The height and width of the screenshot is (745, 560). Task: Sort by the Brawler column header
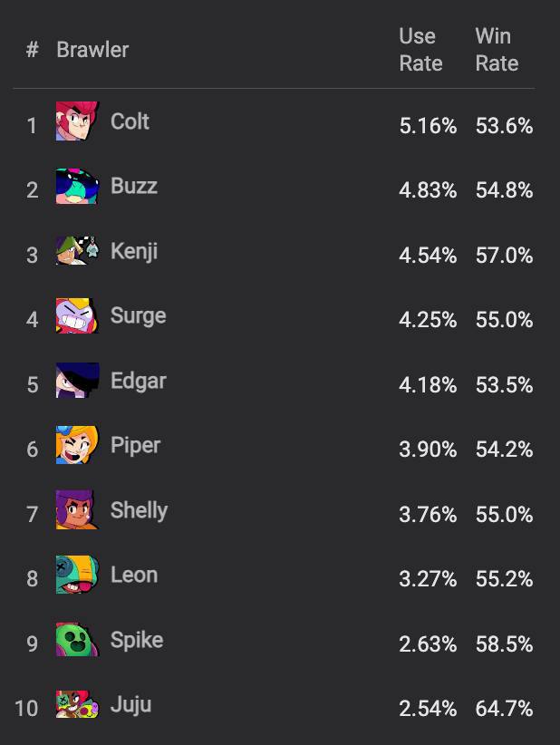click(x=92, y=50)
